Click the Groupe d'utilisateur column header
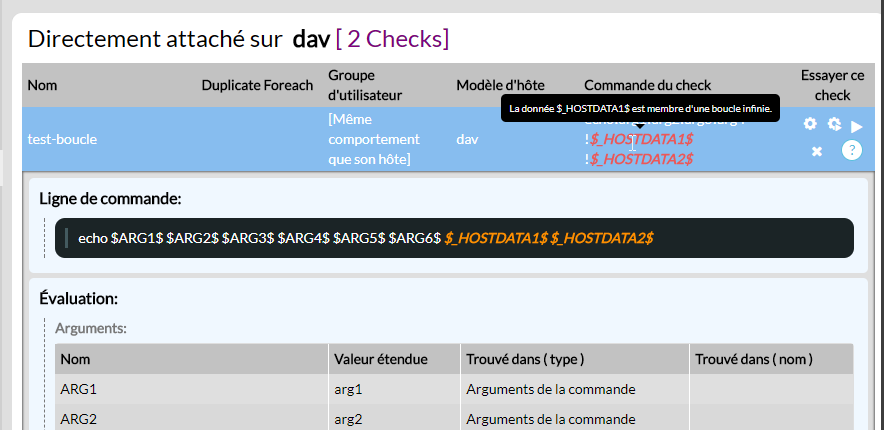The height and width of the screenshot is (430, 884). point(367,86)
